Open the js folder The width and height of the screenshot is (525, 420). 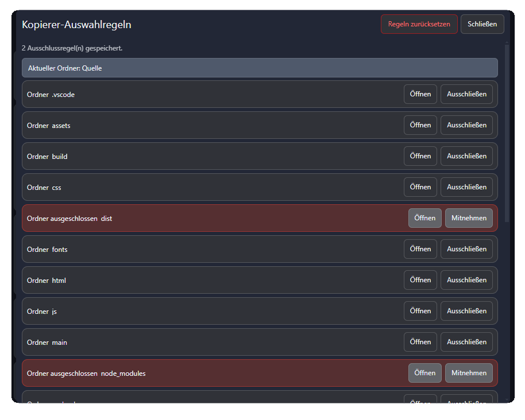point(420,311)
